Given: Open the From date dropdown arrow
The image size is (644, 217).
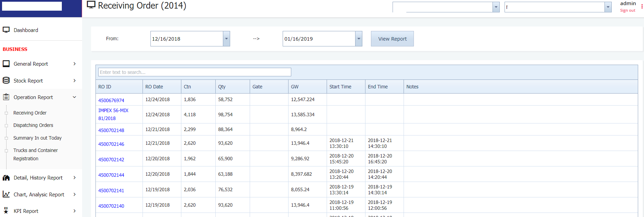Looking at the screenshot, I should pyautogui.click(x=226, y=39).
